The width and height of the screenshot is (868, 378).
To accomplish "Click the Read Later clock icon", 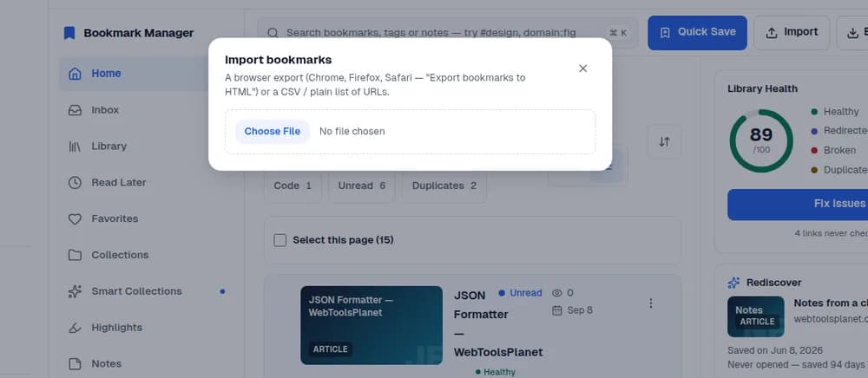I will point(75,182).
